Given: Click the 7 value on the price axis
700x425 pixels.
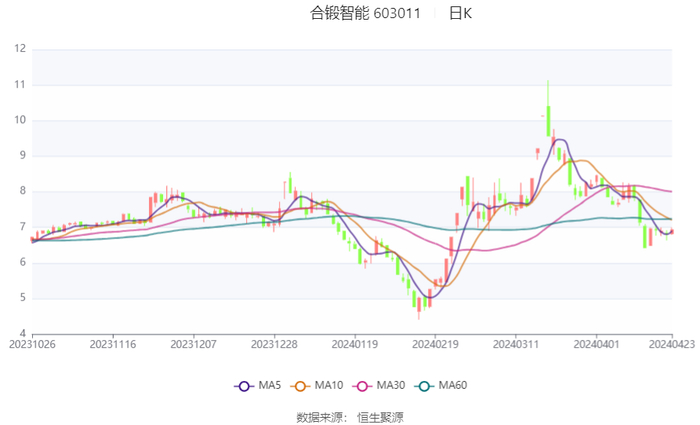Looking at the screenshot, I should [22, 227].
